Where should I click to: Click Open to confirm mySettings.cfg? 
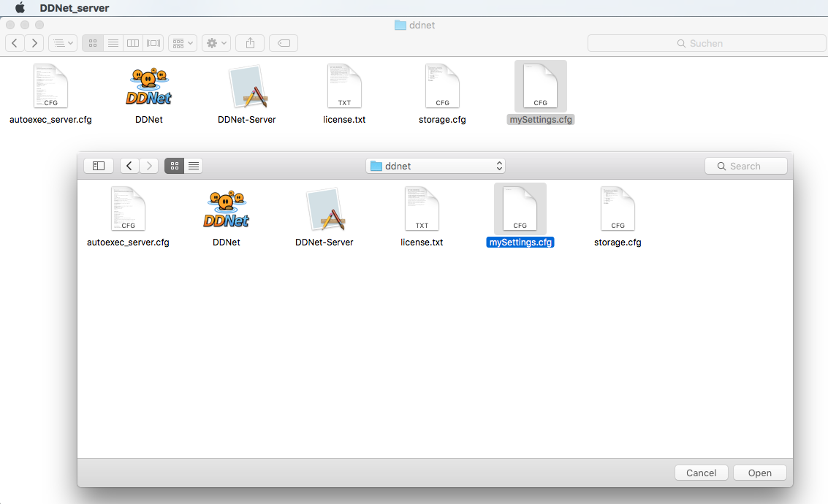tap(759, 473)
